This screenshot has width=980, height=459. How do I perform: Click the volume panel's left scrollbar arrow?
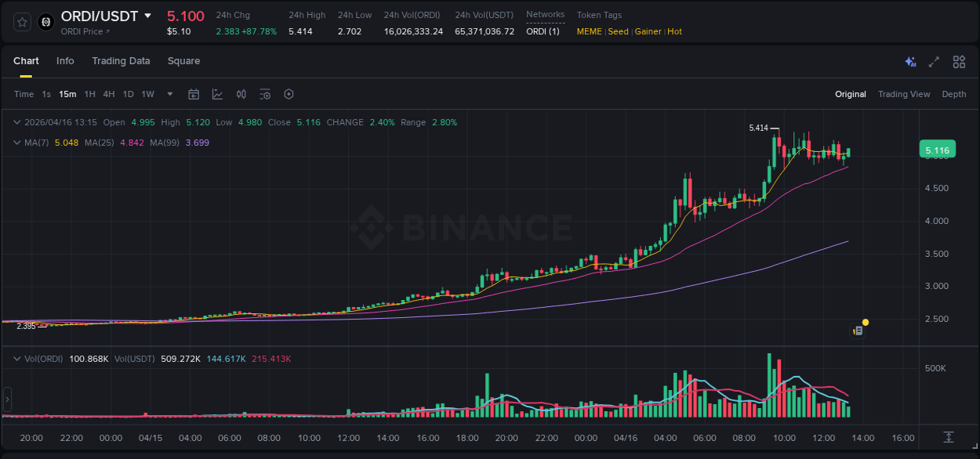tap(6, 399)
